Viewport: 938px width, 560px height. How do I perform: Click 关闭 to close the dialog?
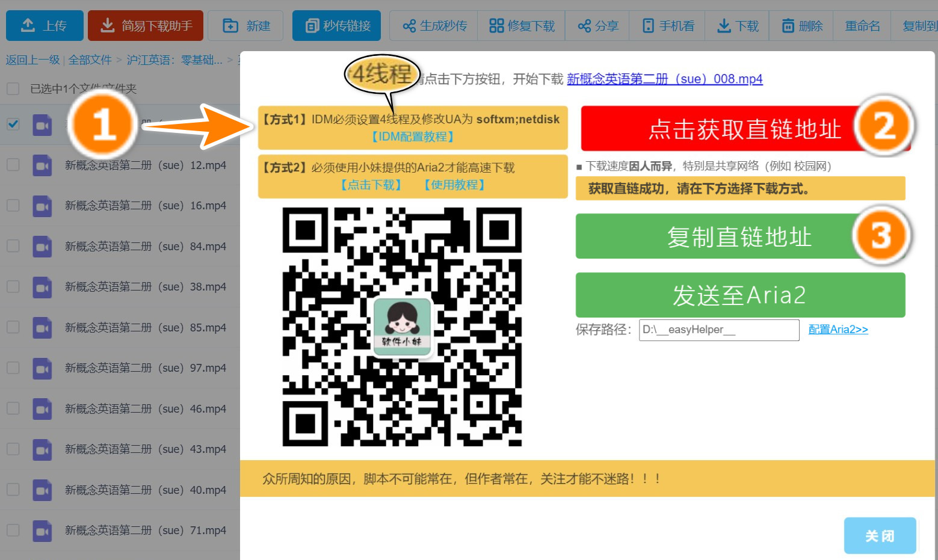tap(879, 535)
